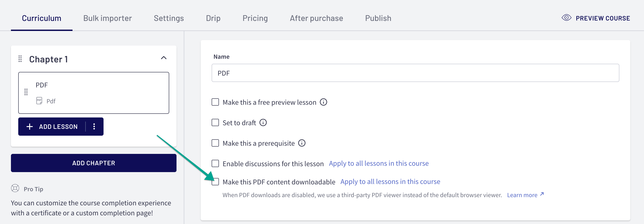The height and width of the screenshot is (224, 644).
Task: Collapse the Chapter 1 section chevron
Action: pyautogui.click(x=164, y=58)
